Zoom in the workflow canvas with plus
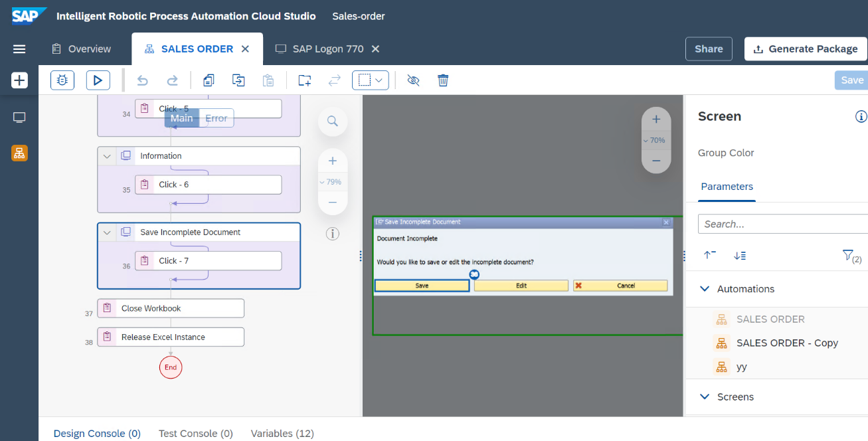 [333, 161]
